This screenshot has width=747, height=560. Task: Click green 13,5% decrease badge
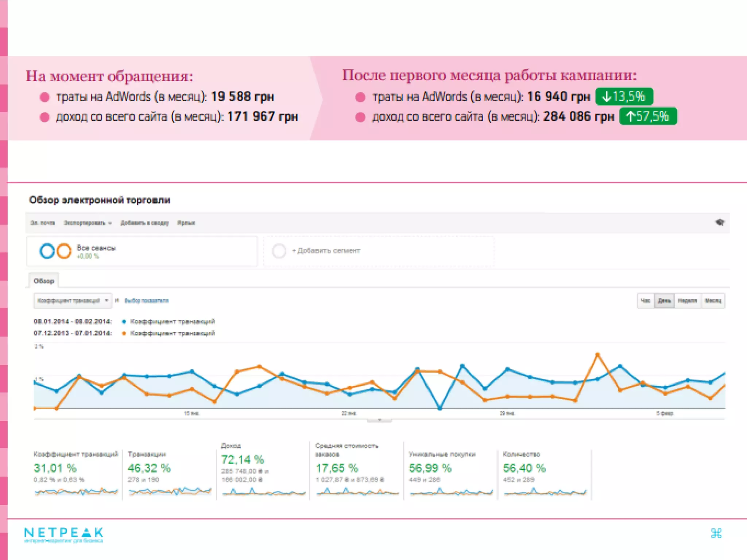624,97
